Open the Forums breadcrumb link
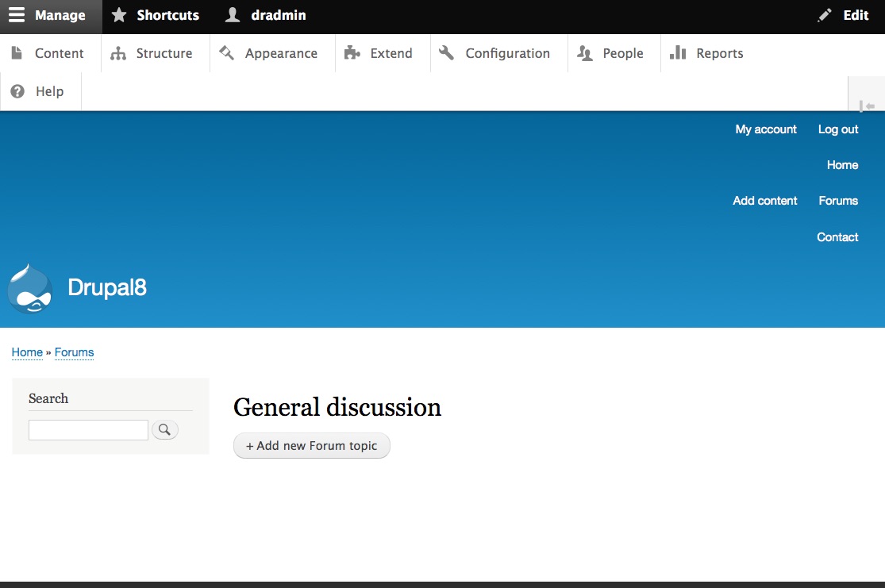This screenshot has width=885, height=588. coord(74,352)
